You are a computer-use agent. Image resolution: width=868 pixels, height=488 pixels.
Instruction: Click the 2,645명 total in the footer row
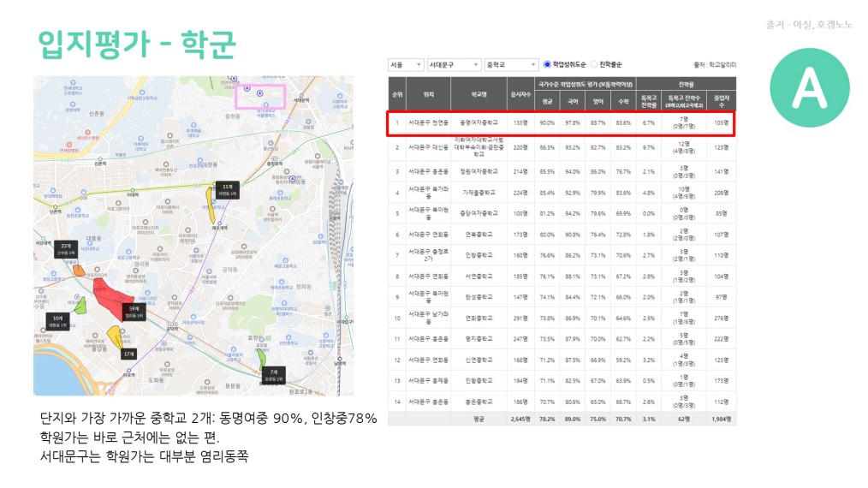[520, 420]
